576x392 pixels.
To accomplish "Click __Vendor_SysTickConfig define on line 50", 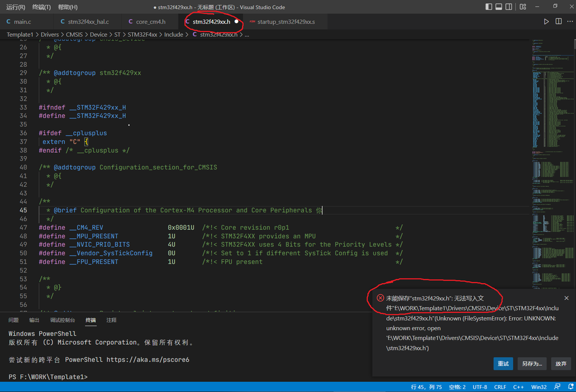I will click(111, 253).
